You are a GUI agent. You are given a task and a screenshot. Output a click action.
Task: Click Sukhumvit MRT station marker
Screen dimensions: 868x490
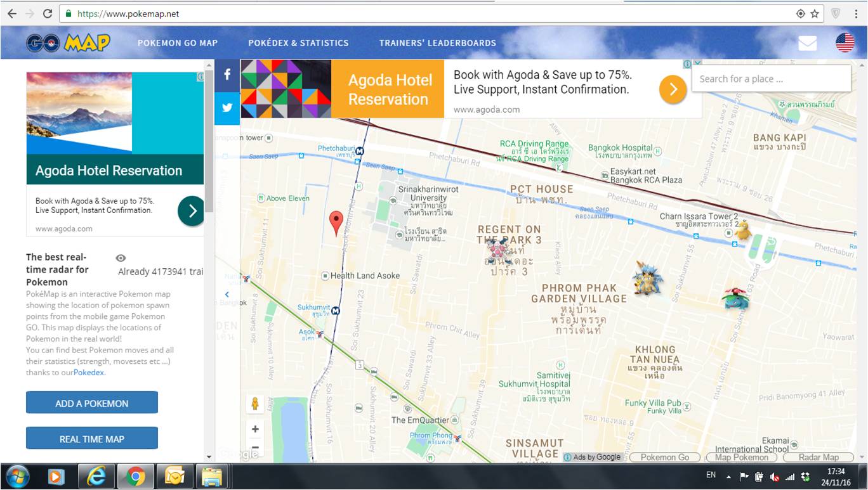tap(336, 311)
